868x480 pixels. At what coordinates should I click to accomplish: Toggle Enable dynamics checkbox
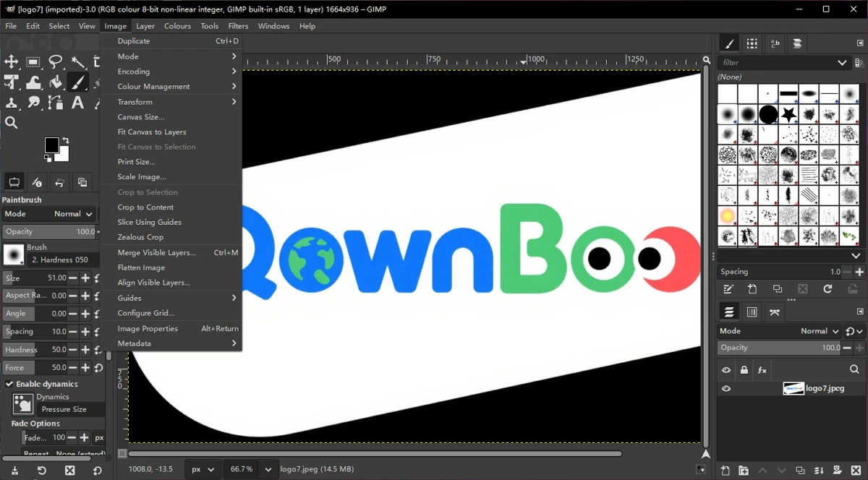pos(9,384)
